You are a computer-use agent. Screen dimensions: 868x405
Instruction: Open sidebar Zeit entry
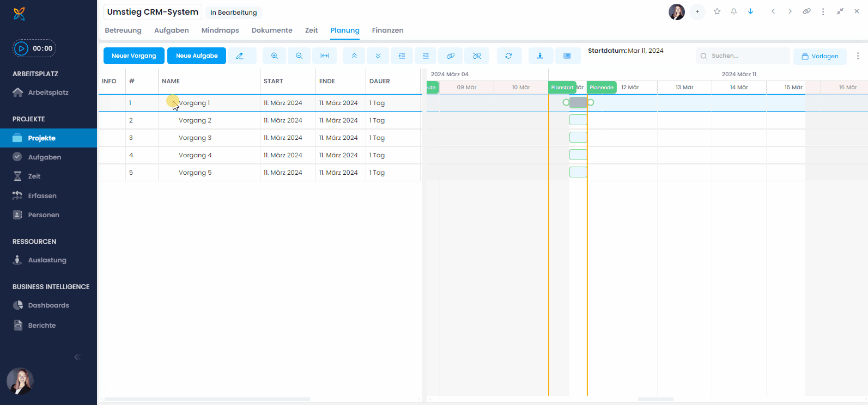48,176
